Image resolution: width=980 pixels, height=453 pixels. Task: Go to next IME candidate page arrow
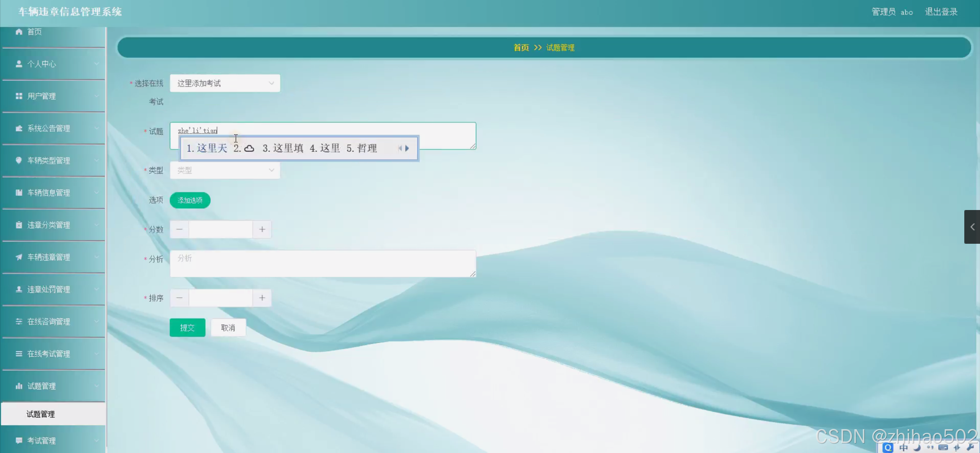pos(407,148)
